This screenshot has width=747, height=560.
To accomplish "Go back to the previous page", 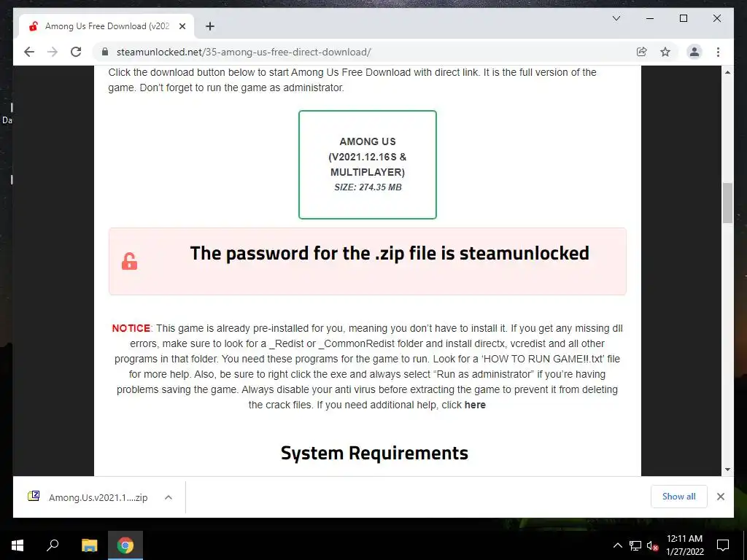I will click(29, 52).
